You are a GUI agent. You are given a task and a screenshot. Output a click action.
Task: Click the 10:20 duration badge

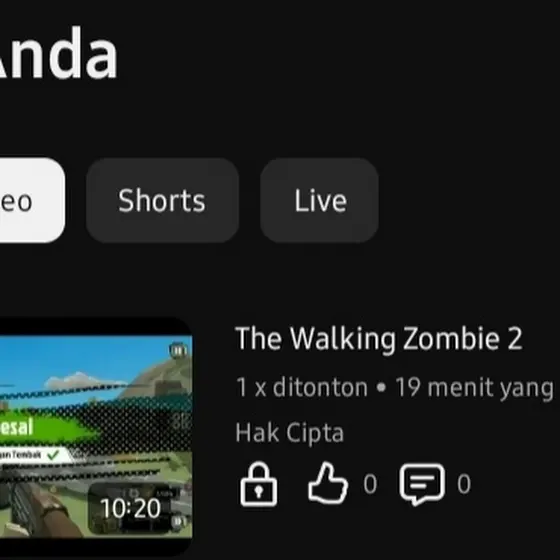coord(130,508)
